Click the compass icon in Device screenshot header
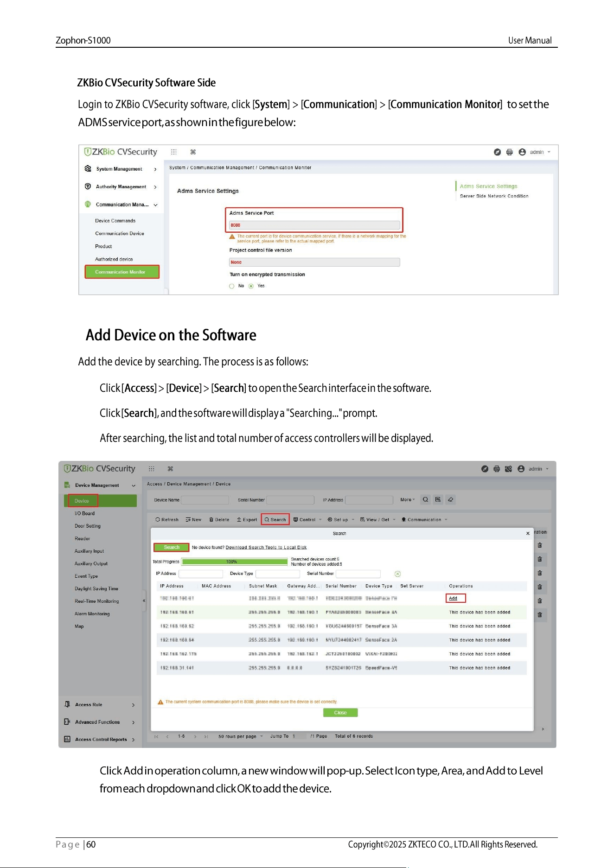This screenshot has height=868, width=614. click(485, 469)
